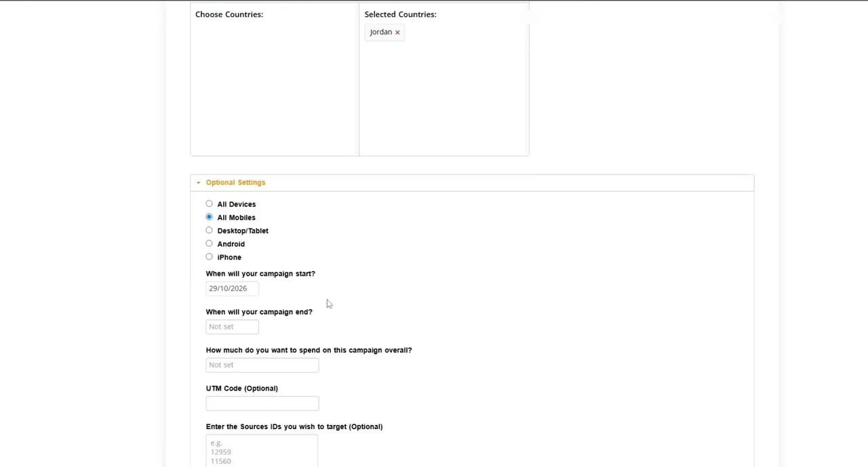Choose the Desktop/Tablet radio option
This screenshot has height=467, width=868.
[209, 230]
